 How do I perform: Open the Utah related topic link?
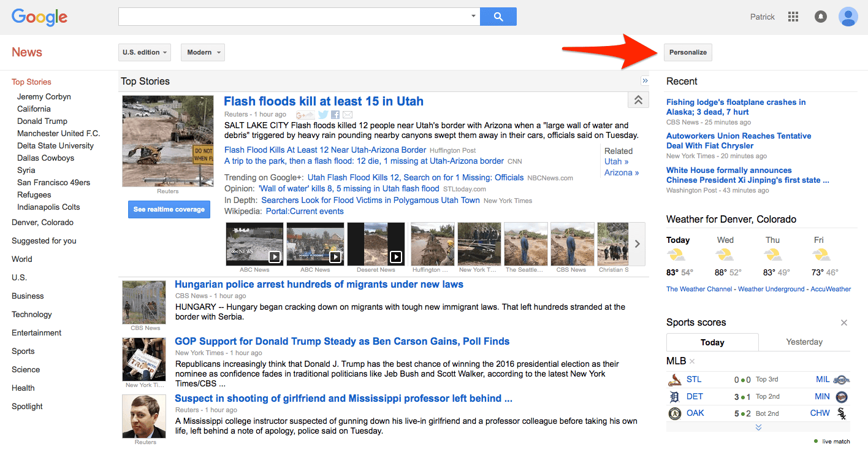[x=617, y=162]
